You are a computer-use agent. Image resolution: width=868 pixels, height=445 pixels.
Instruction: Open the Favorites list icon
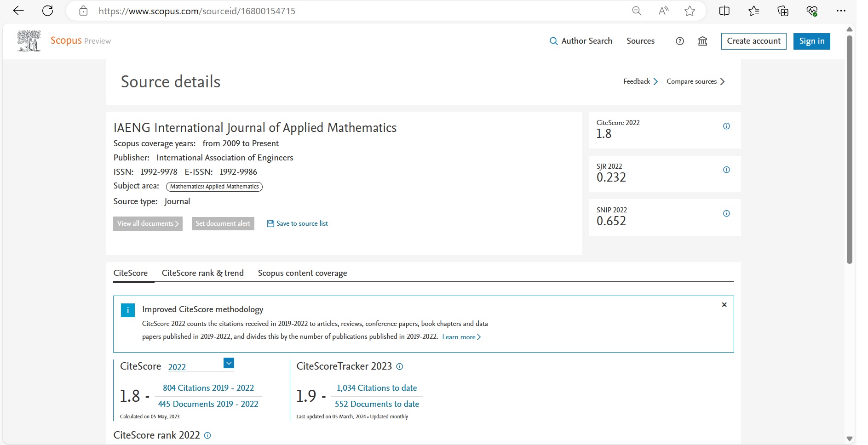point(753,11)
